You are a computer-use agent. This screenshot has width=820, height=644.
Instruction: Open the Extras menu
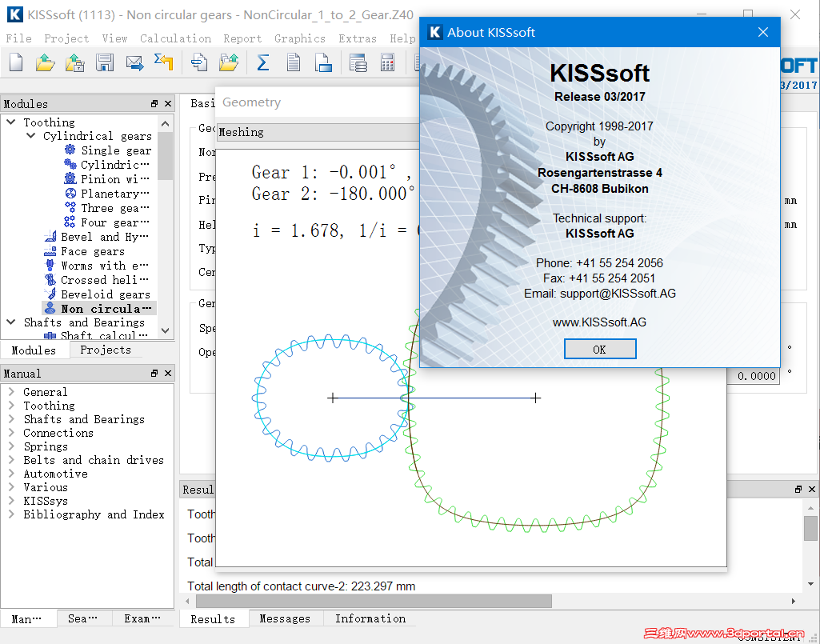pos(357,38)
